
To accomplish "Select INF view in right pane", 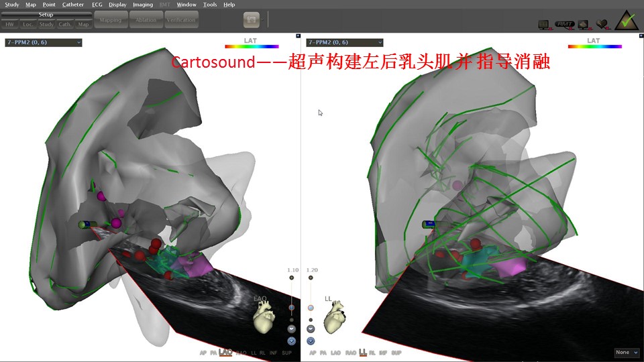I will click(383, 353).
